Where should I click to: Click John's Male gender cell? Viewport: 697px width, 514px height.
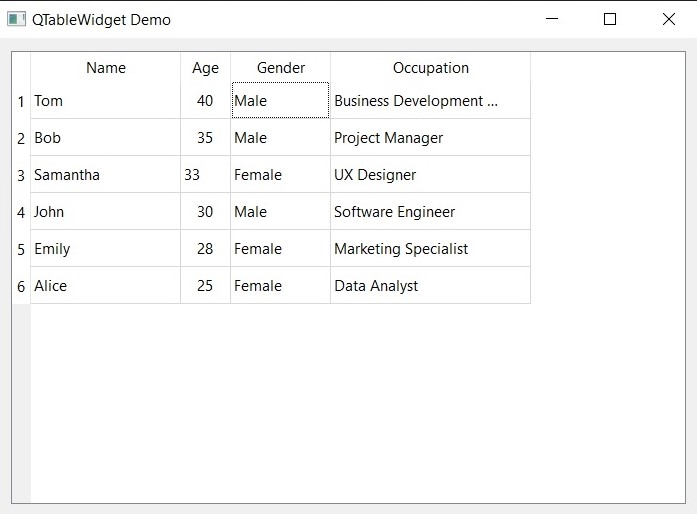(x=280, y=211)
